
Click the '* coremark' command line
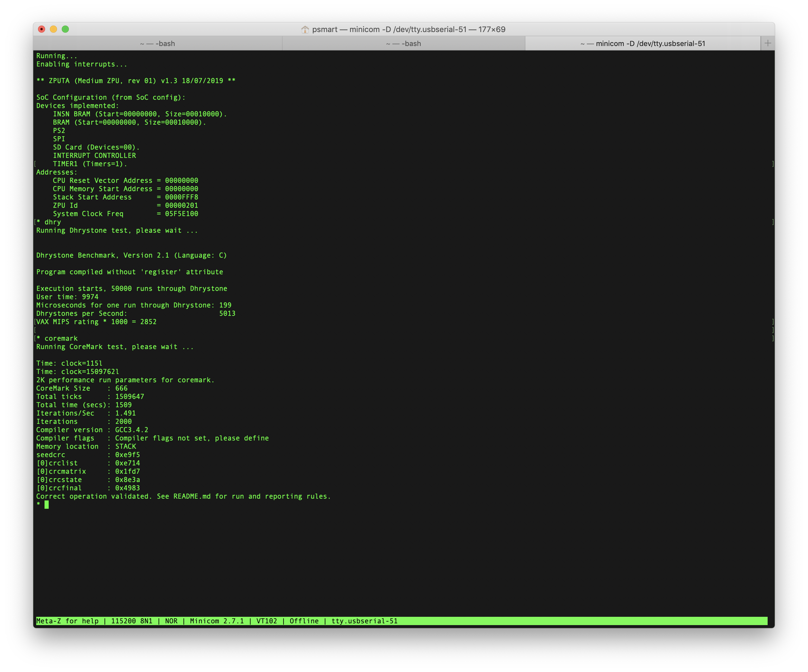[x=57, y=338]
